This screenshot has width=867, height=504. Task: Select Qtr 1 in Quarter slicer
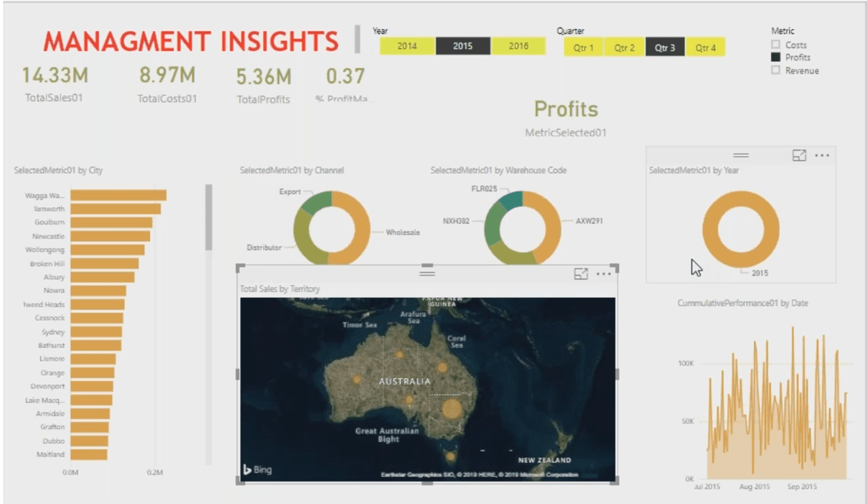point(583,47)
